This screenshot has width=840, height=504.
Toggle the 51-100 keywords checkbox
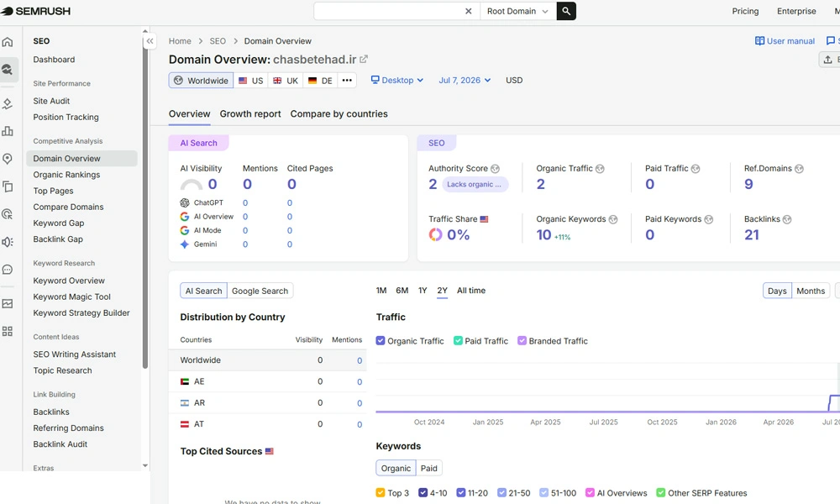coord(543,493)
